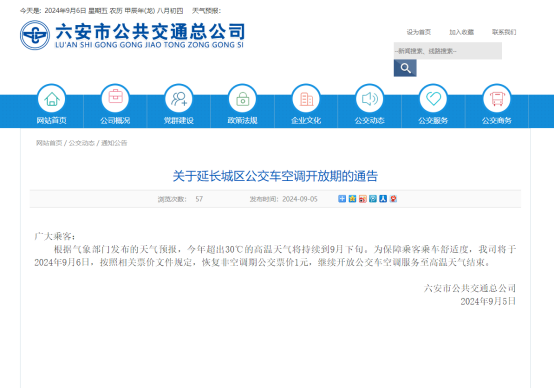
Task: Click the 设为首页 link
Action: point(419,32)
